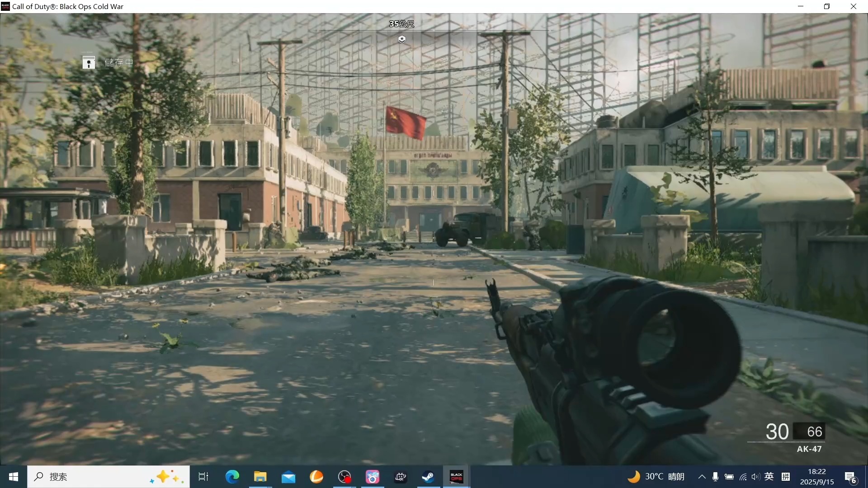Open Wi-Fi network settings tray icon
Screen dimensions: 868x488
coord(743,477)
